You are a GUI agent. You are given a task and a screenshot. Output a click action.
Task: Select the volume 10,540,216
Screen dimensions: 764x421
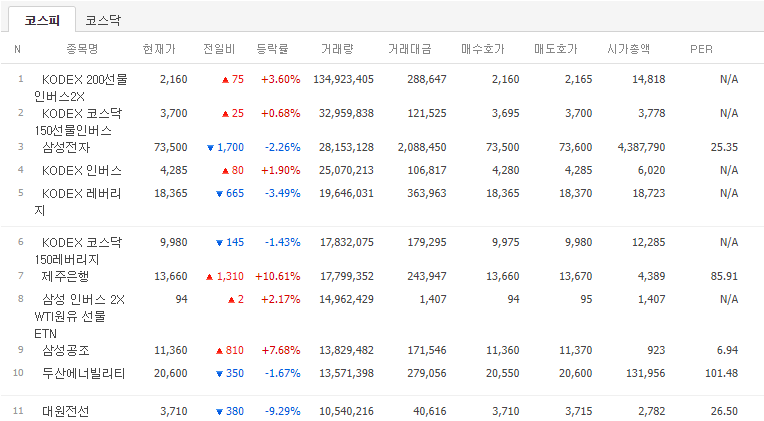click(347, 411)
